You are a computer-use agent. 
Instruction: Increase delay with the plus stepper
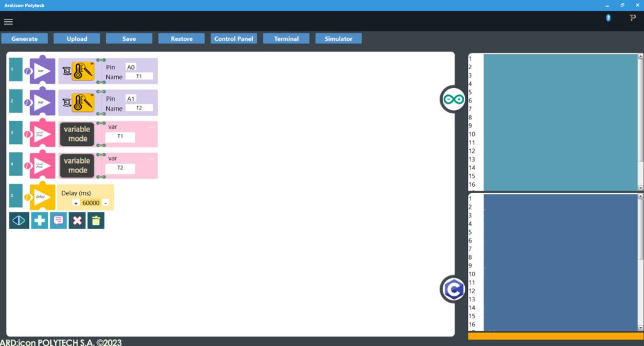75,203
